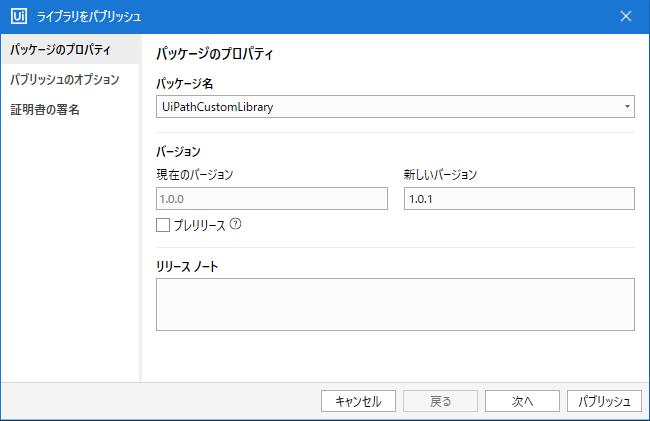Close the ライブラリをパブリッシュ dialog
The image size is (650, 421).
point(626,16)
